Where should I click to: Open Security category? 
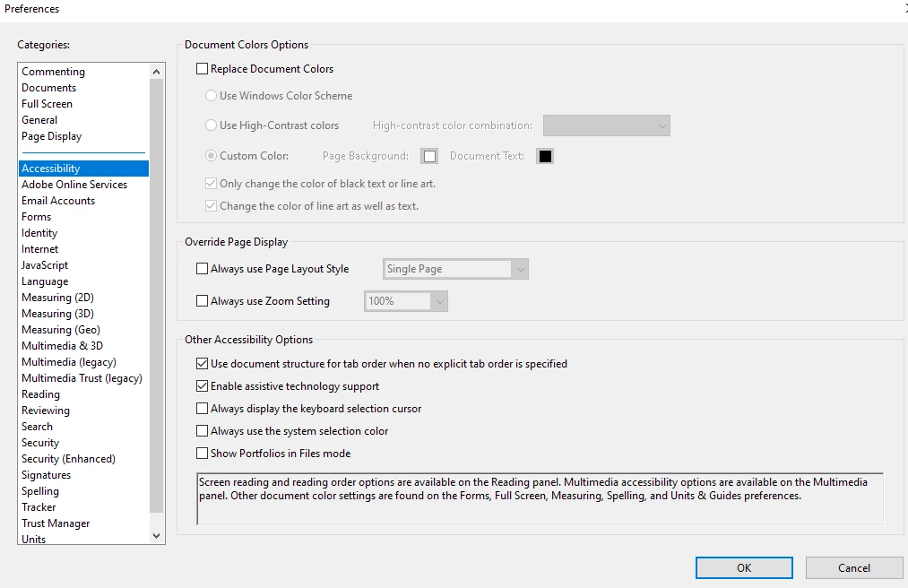(83, 443)
